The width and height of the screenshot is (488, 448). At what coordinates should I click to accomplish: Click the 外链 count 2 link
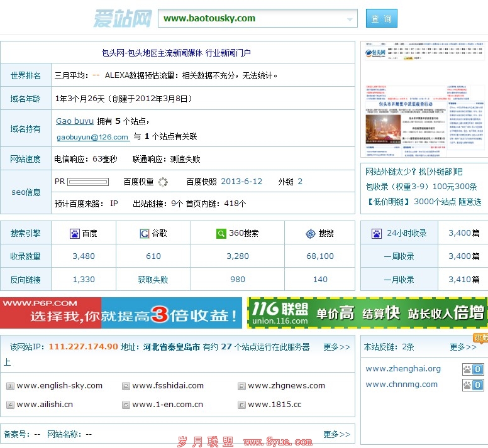(x=300, y=182)
